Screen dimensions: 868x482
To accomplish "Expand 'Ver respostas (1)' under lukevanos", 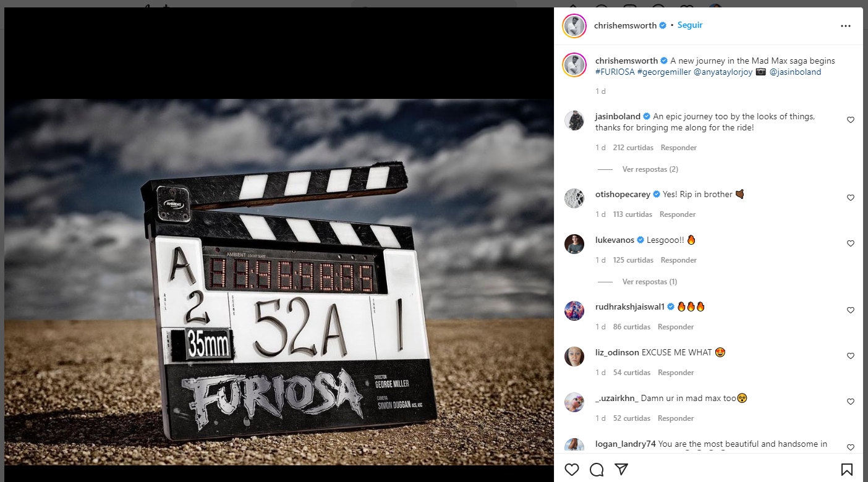I will [650, 282].
